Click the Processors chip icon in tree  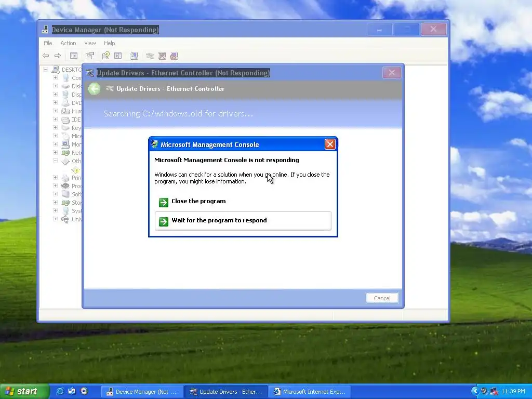coord(65,186)
